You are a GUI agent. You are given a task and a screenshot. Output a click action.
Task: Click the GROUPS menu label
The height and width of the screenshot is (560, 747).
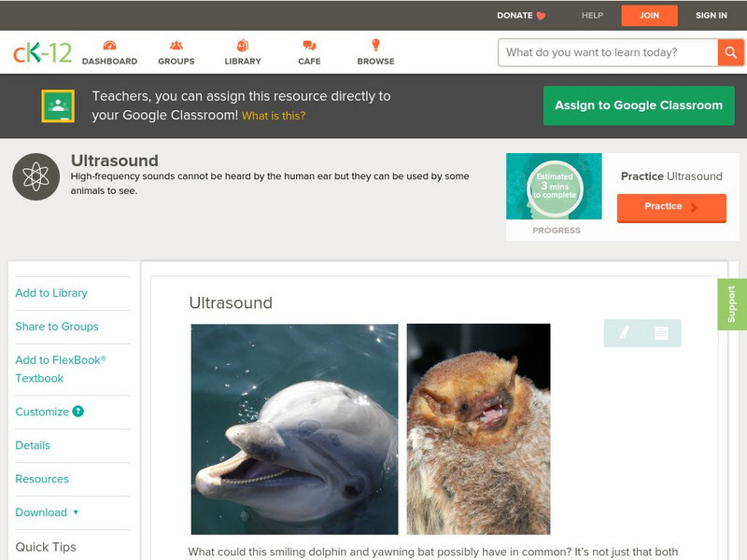(x=176, y=62)
